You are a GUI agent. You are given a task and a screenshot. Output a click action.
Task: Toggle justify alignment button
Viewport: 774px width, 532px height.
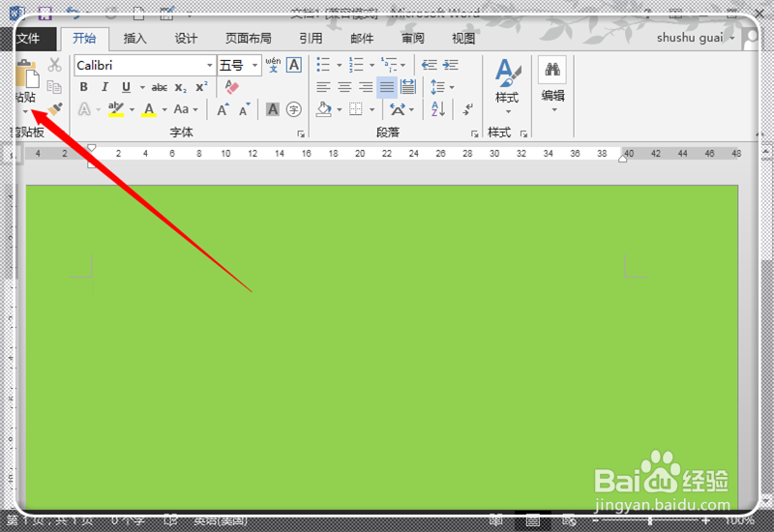(387, 87)
